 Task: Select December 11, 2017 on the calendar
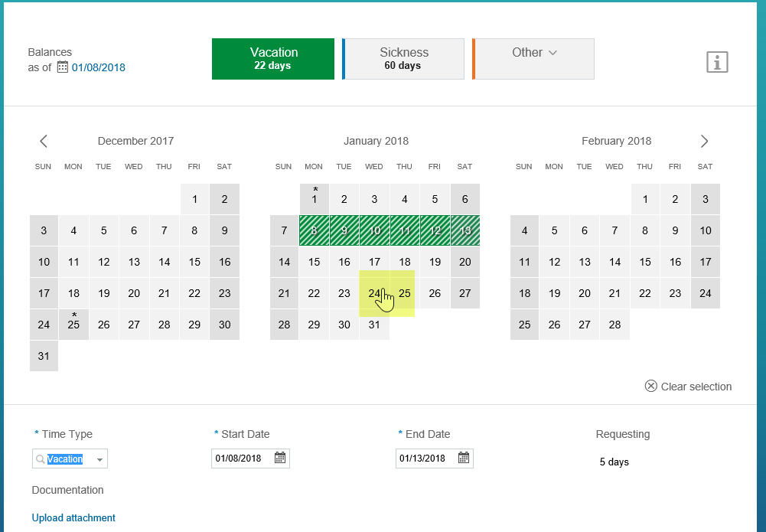(73, 262)
